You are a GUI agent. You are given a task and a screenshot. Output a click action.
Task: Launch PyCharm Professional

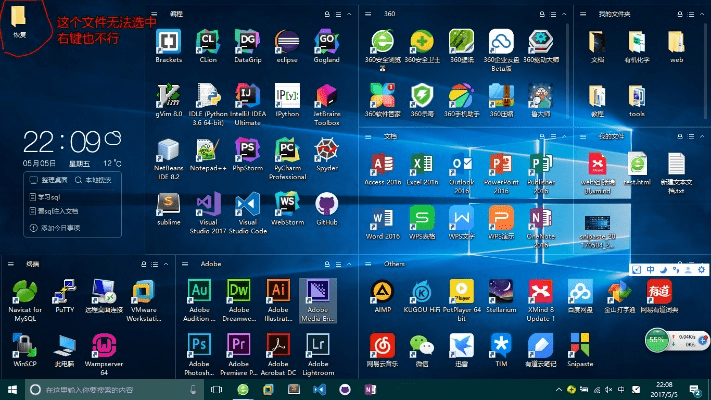tap(287, 151)
